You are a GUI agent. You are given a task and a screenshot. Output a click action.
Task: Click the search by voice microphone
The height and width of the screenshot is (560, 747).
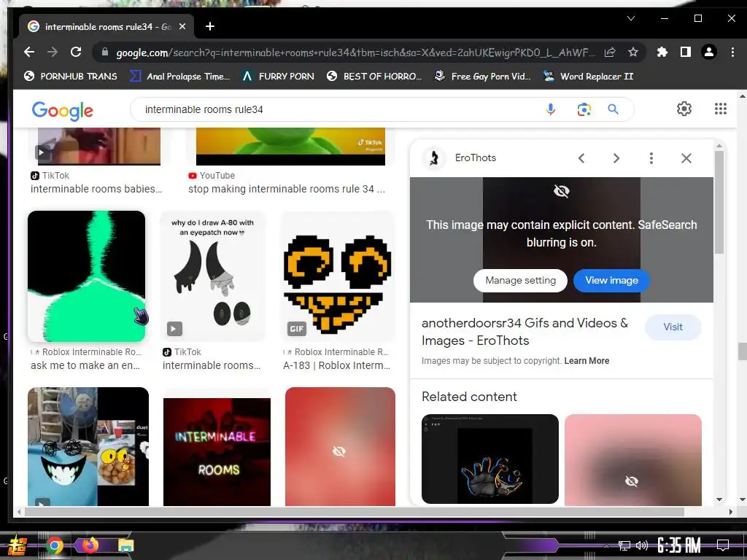[x=550, y=109]
